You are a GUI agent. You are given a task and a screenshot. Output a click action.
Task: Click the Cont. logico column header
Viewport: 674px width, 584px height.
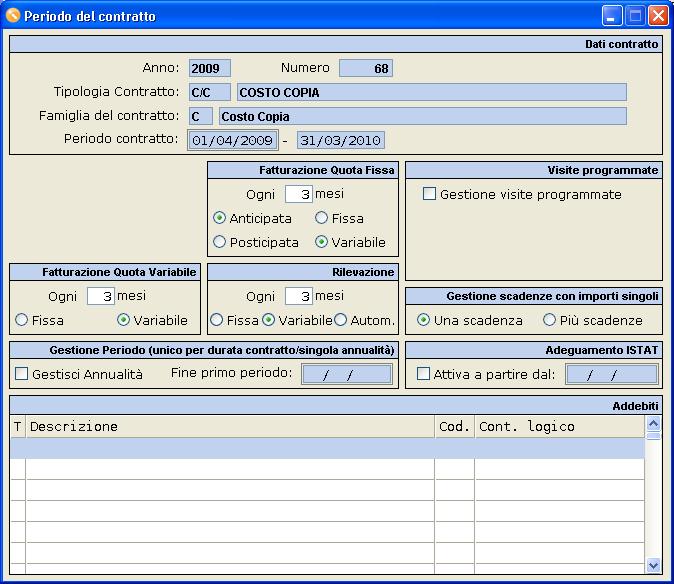pyautogui.click(x=560, y=426)
